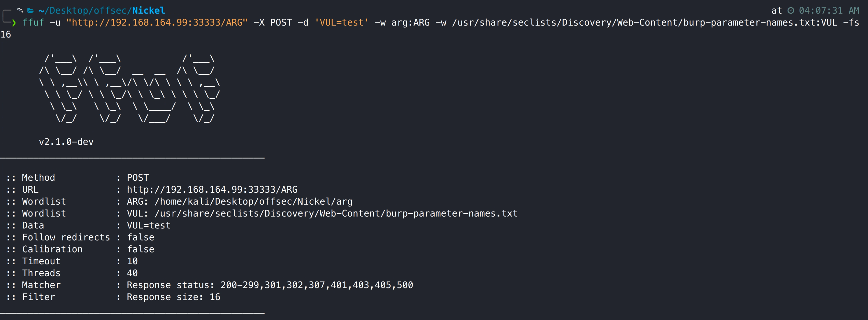Click the 'VUL=test' data argument
The height and width of the screenshot is (320, 868).
click(341, 22)
